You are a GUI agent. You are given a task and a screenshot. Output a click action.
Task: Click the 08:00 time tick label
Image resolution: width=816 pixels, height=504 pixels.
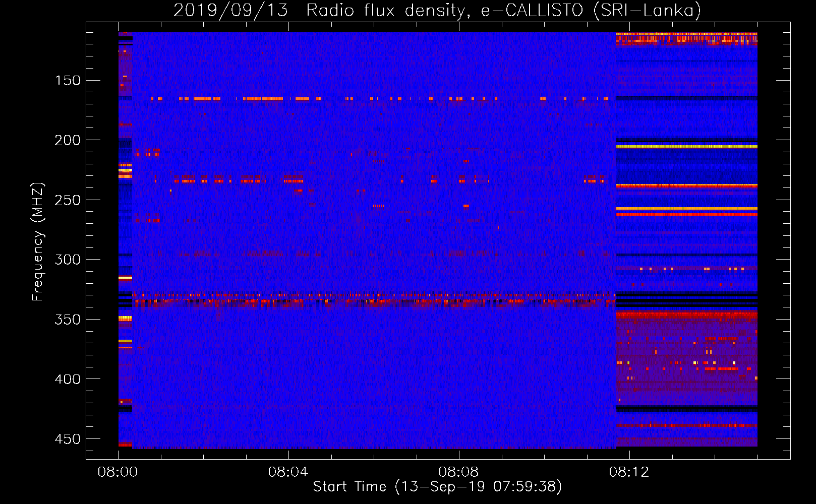[x=118, y=472]
